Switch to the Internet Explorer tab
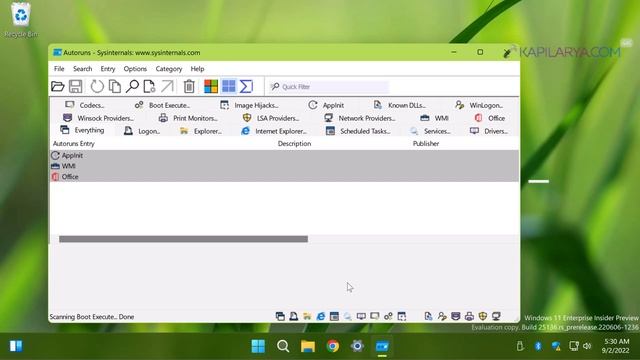This screenshot has width=640, height=360. pos(273,131)
